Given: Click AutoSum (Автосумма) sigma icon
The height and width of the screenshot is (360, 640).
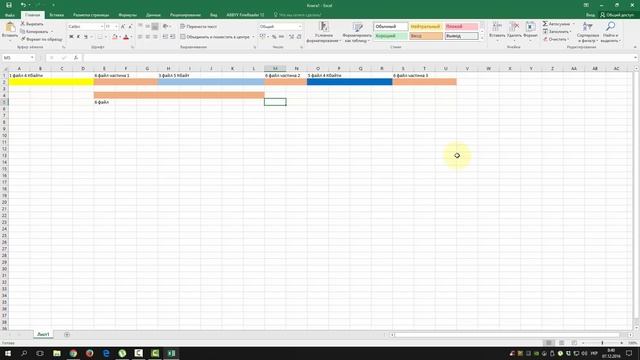Looking at the screenshot, I should tap(545, 24).
